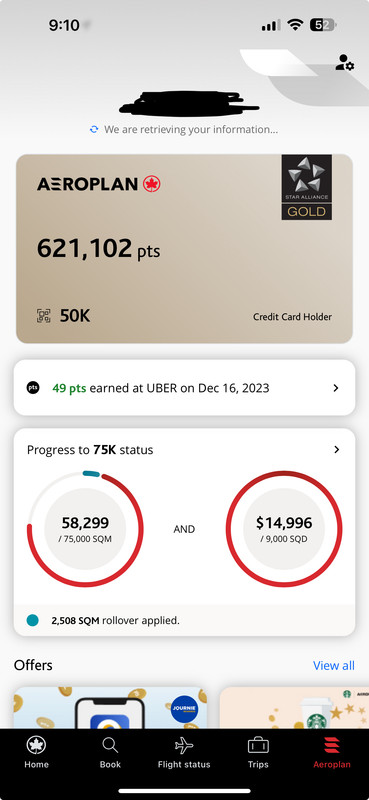Open the Journie offer card
The width and height of the screenshot is (369, 800).
coord(110,707)
